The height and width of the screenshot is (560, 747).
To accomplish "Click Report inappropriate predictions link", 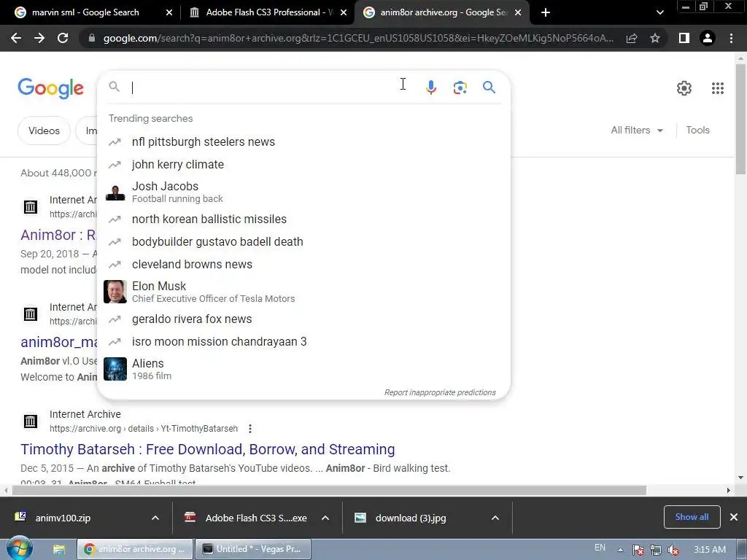I will [x=440, y=392].
